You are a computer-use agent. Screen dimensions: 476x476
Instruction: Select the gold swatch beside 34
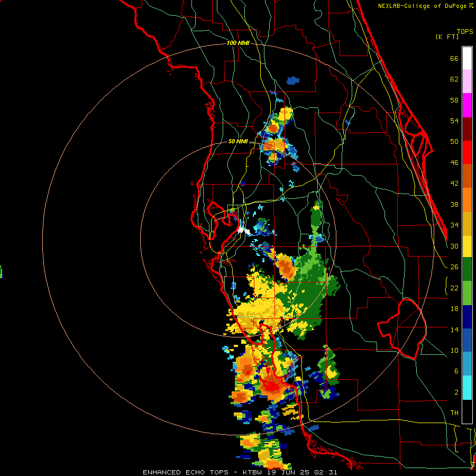467,224
